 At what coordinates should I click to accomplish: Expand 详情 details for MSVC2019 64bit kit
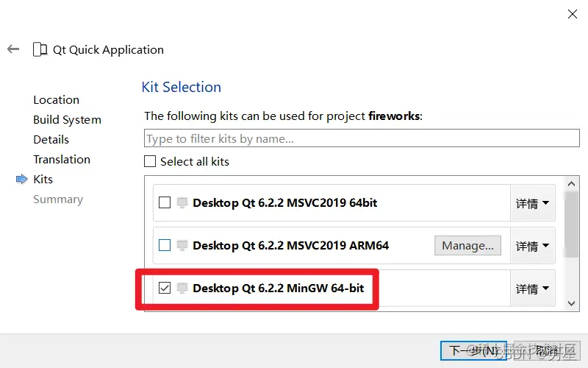532,203
